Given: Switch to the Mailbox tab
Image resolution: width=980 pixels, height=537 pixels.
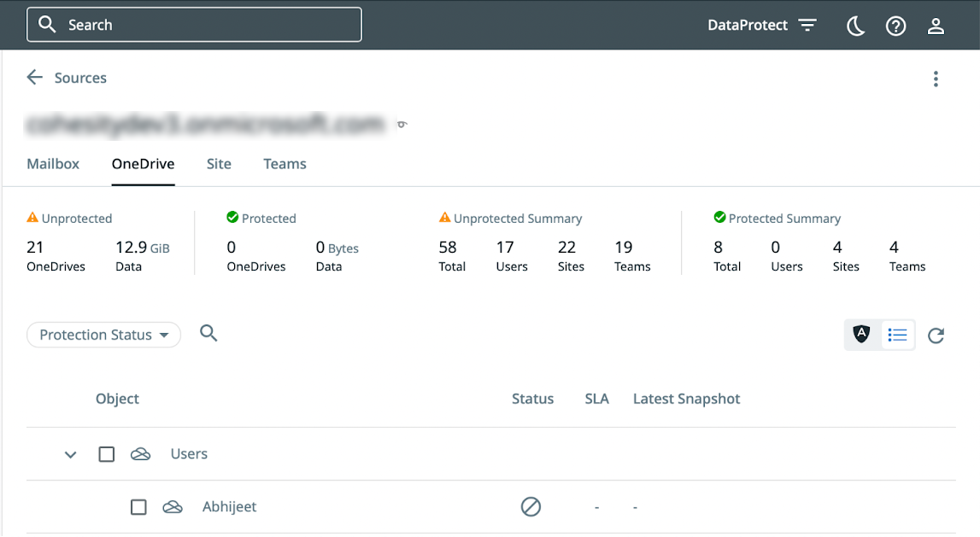Looking at the screenshot, I should tap(53, 164).
